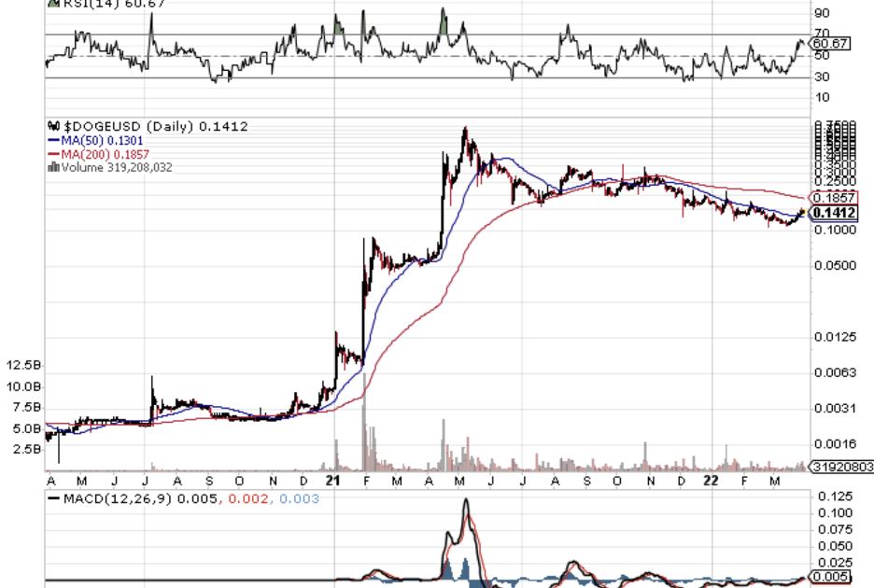Viewport: 874px width, 588px height.
Task: Click the 0.0125 price axis label
Action: pyautogui.click(x=835, y=337)
